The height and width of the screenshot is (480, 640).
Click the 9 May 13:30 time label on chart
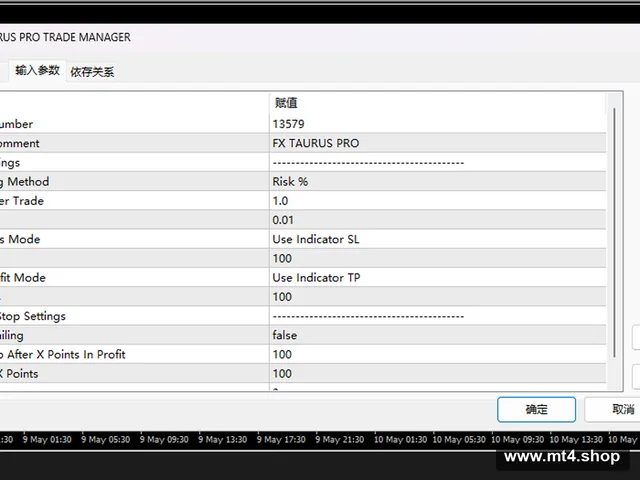tap(222, 440)
